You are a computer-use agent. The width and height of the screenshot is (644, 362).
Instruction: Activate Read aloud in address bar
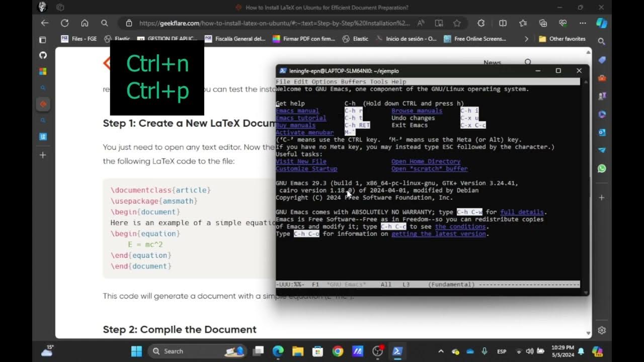[x=421, y=23]
